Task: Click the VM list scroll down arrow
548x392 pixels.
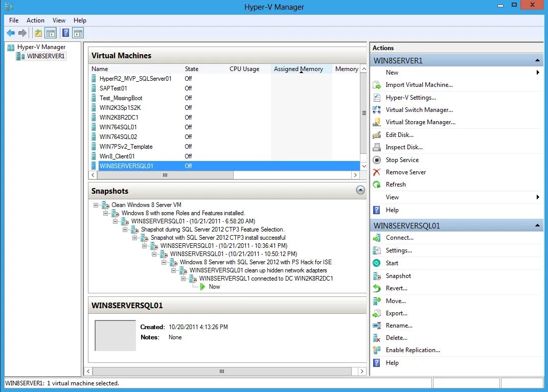Action: point(364,166)
